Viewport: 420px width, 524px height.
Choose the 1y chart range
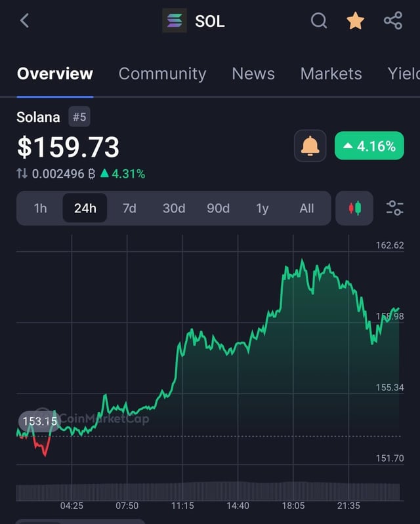[262, 209]
